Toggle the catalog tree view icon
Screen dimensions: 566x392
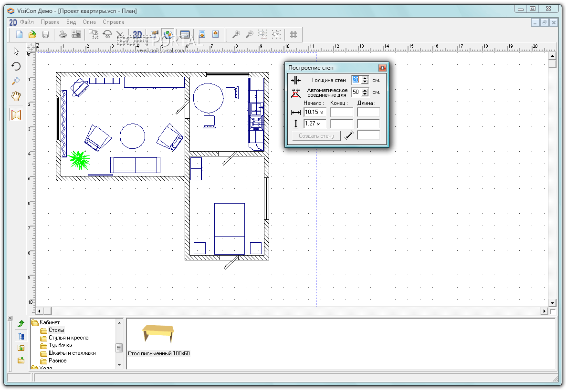21,336
